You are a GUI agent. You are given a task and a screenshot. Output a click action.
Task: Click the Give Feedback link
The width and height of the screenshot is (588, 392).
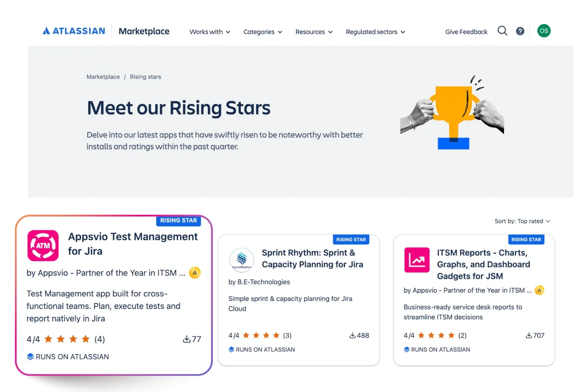pos(466,32)
